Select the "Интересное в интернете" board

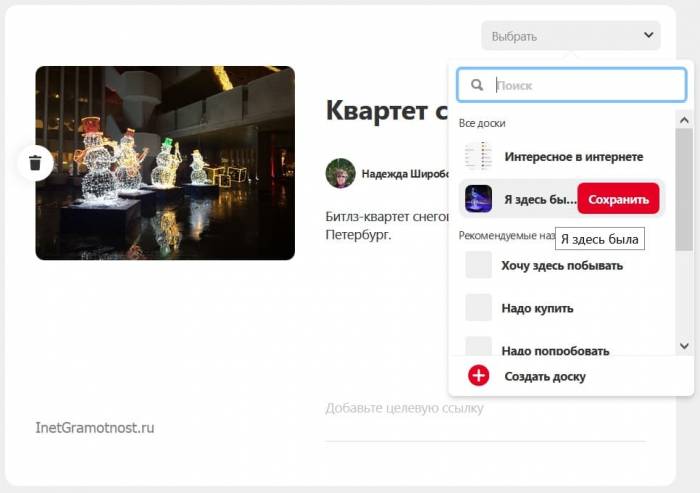(573, 157)
